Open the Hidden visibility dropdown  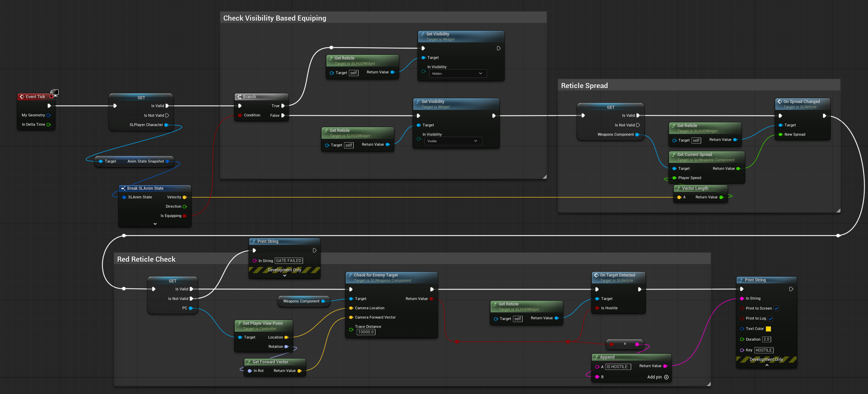tap(458, 74)
